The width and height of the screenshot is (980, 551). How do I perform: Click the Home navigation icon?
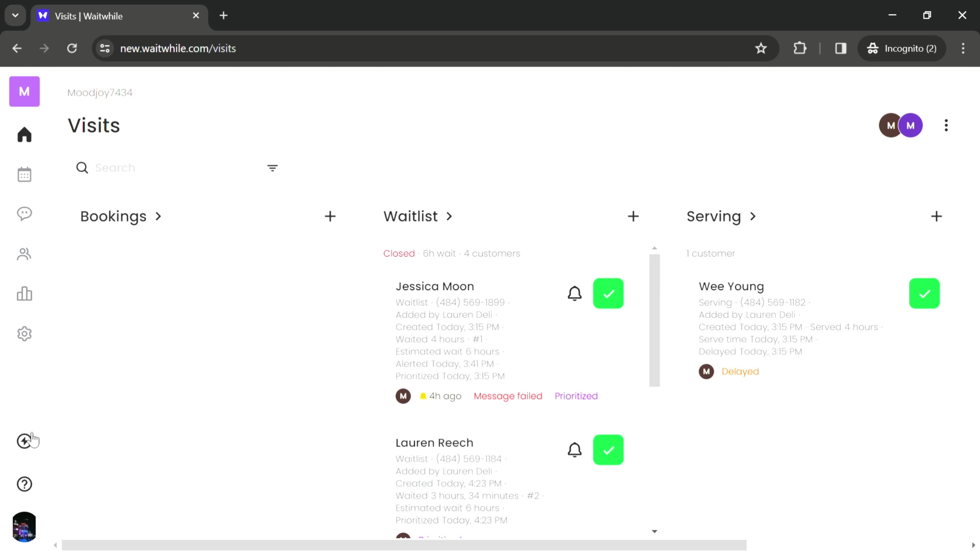[x=24, y=134]
